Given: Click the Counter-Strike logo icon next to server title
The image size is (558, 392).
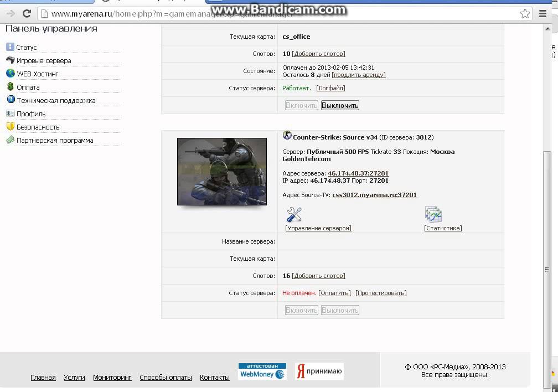Looking at the screenshot, I should [x=287, y=136].
